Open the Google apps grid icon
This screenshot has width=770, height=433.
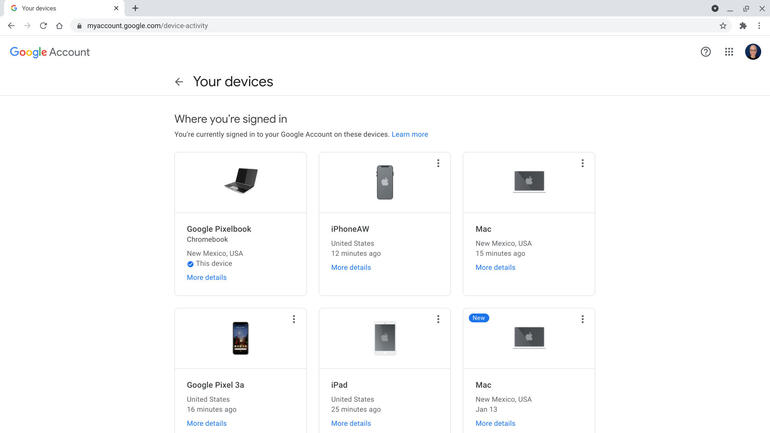[729, 52]
